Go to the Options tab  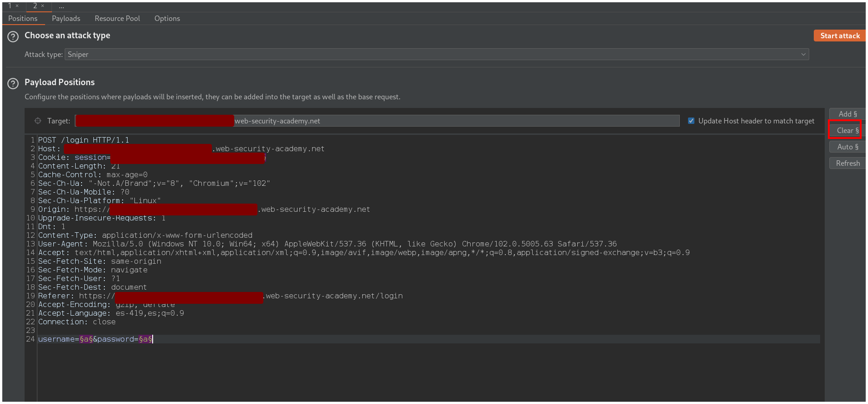click(167, 19)
